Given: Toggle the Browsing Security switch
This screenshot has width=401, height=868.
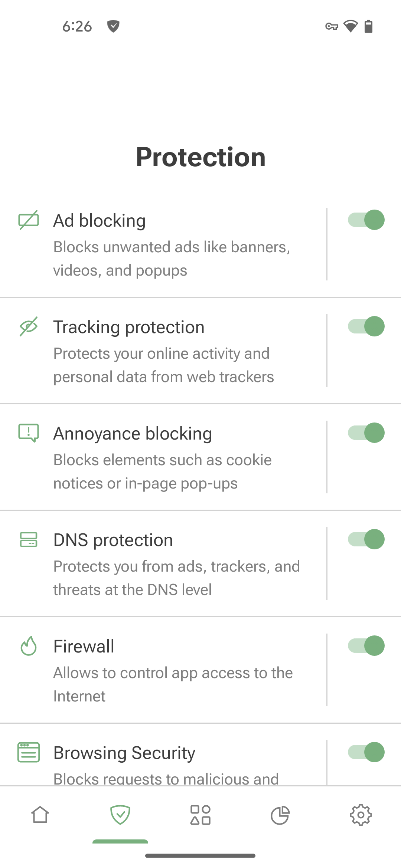Looking at the screenshot, I should click(x=366, y=752).
